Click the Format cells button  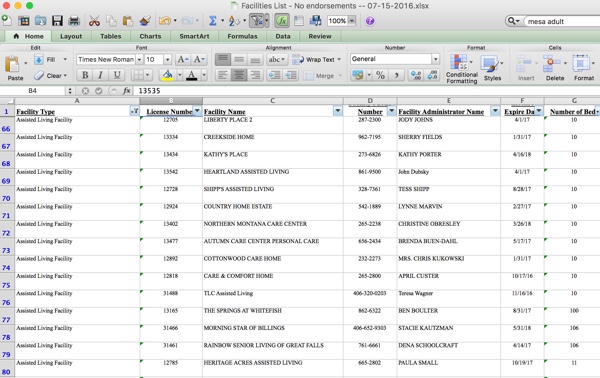coord(584,68)
